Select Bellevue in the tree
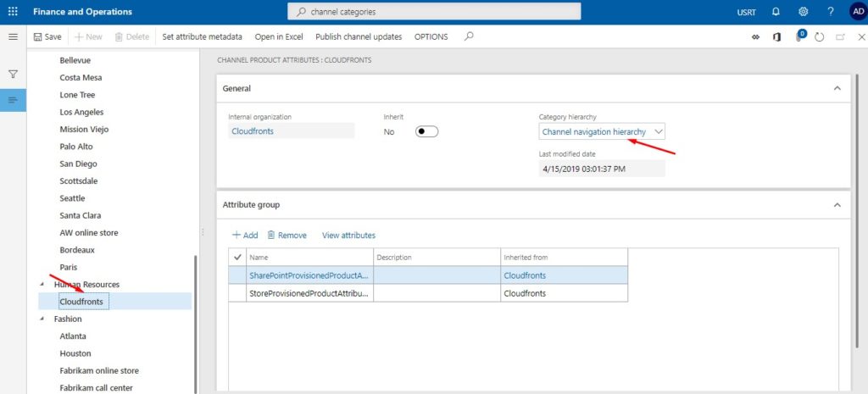 (x=75, y=60)
